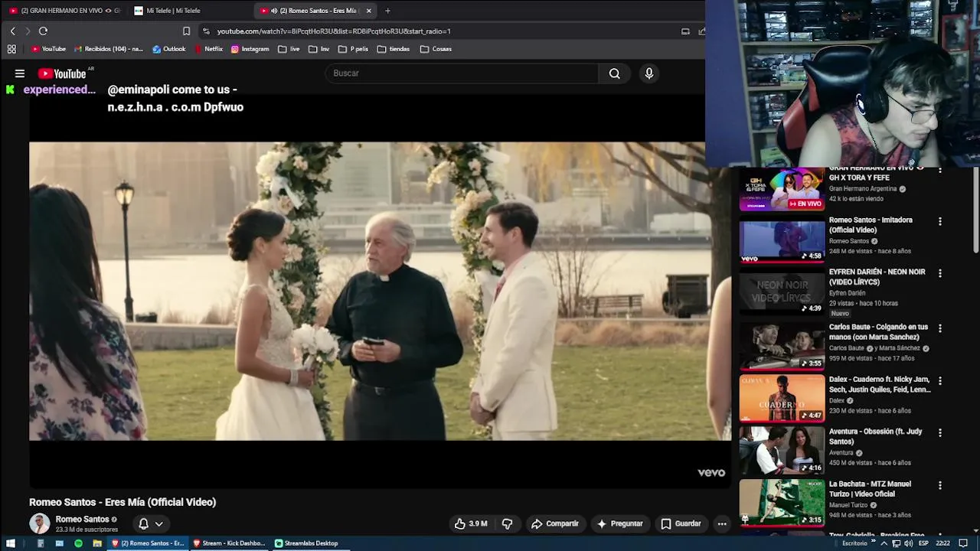Screen dimensions: 980x551
Task: Open the YouTube bookmark in the bookmarks bar
Action: pos(48,49)
